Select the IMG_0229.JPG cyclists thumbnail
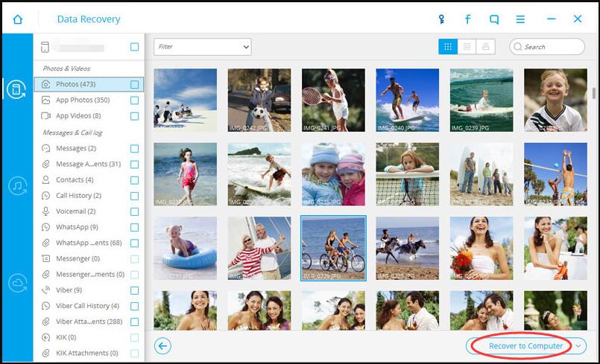Image resolution: width=600 pixels, height=364 pixels. (333, 249)
